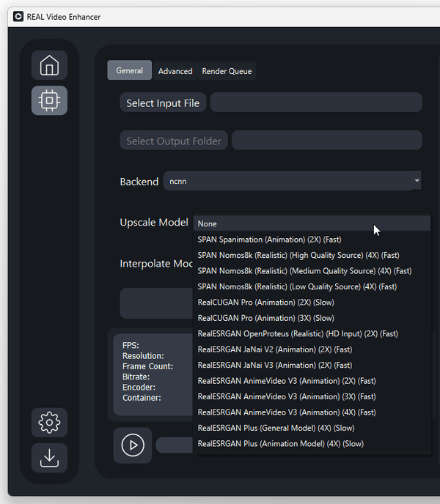
Task: Open the Render Queue tab
Action: click(x=227, y=71)
